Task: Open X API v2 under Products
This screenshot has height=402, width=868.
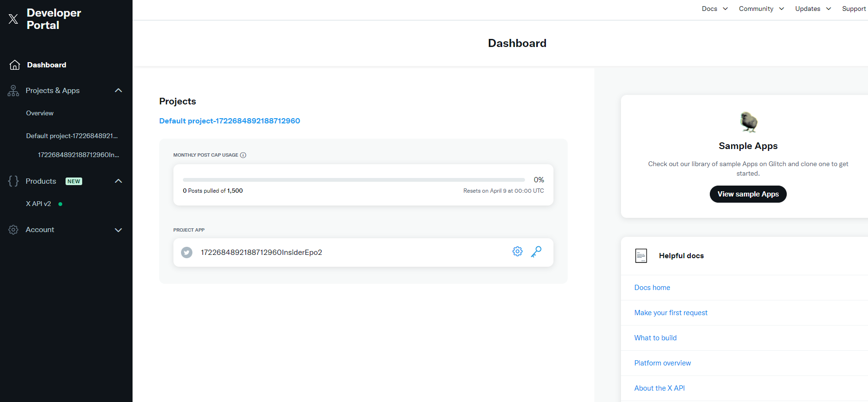Action: [38, 204]
